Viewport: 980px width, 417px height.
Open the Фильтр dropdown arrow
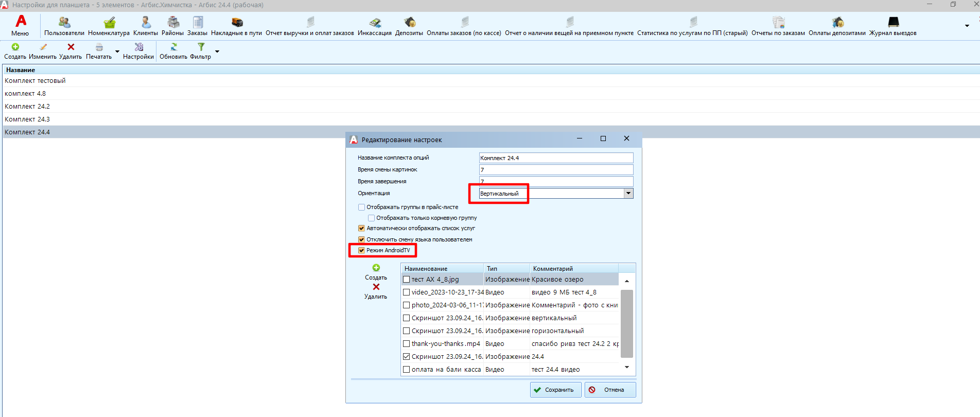[x=217, y=51]
